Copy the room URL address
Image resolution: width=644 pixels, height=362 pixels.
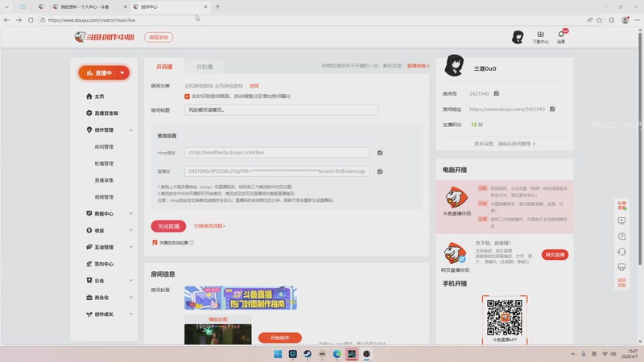pyautogui.click(x=552, y=109)
